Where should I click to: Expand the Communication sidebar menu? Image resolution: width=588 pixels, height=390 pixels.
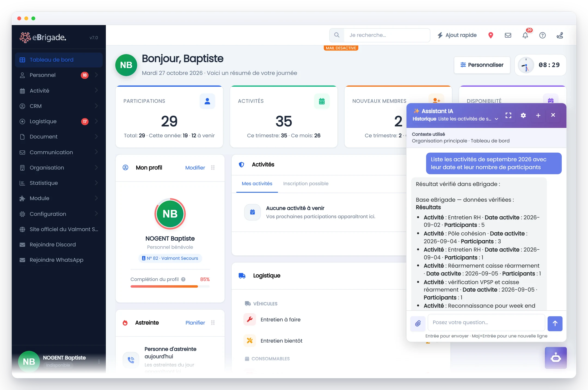point(59,152)
